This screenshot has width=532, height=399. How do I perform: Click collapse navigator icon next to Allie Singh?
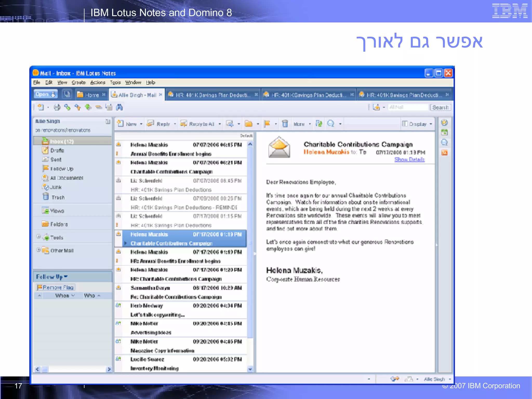coord(108,122)
